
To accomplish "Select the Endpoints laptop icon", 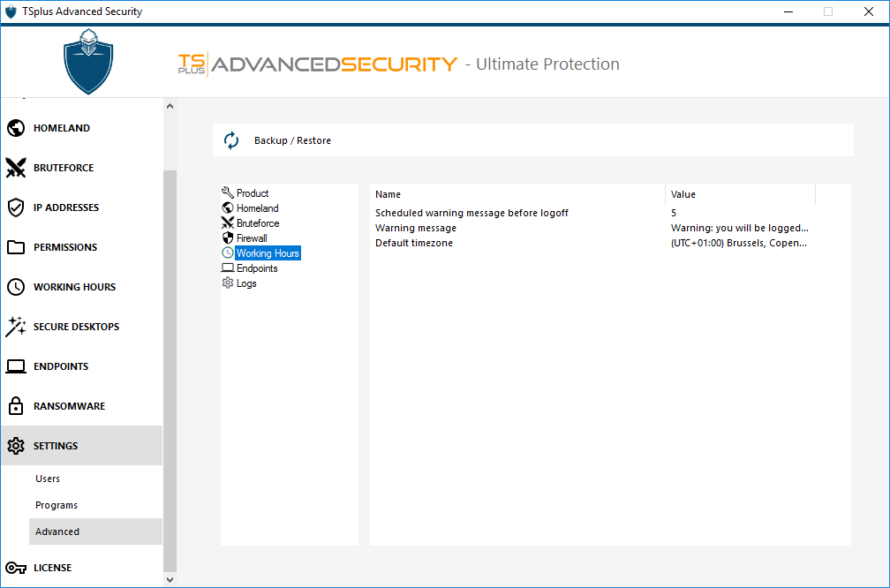I will coord(15,366).
